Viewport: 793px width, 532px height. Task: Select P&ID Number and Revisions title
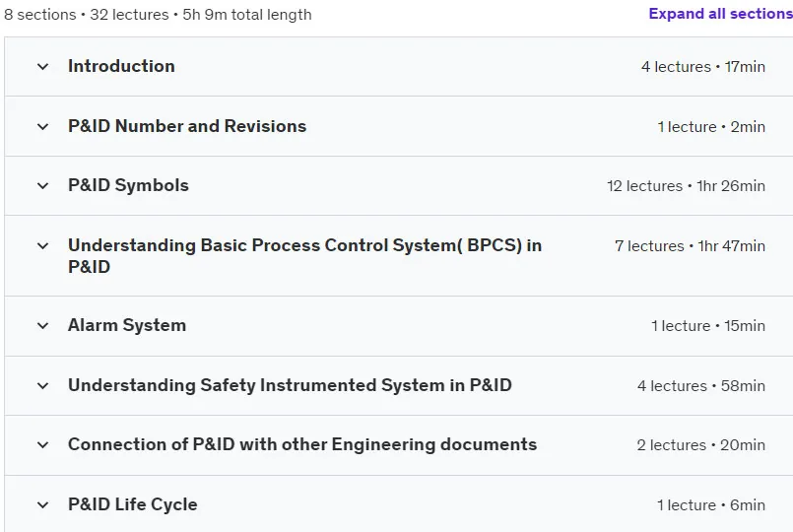tap(187, 126)
